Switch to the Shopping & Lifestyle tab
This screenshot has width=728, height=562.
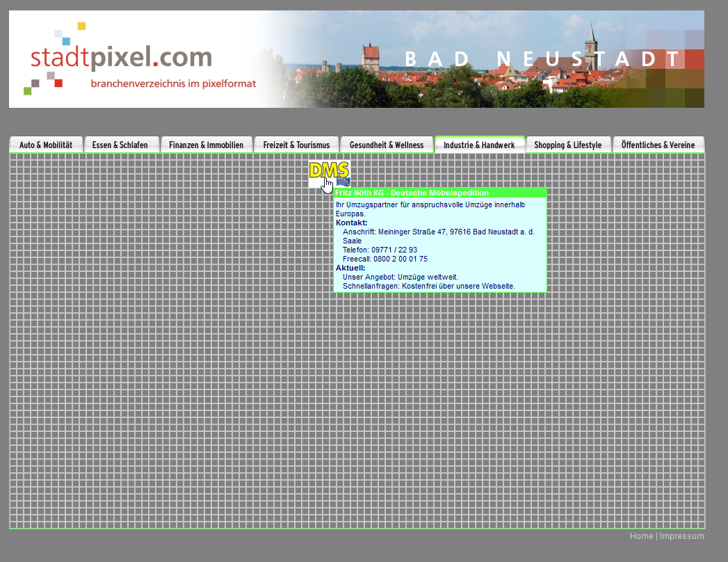pos(567,145)
